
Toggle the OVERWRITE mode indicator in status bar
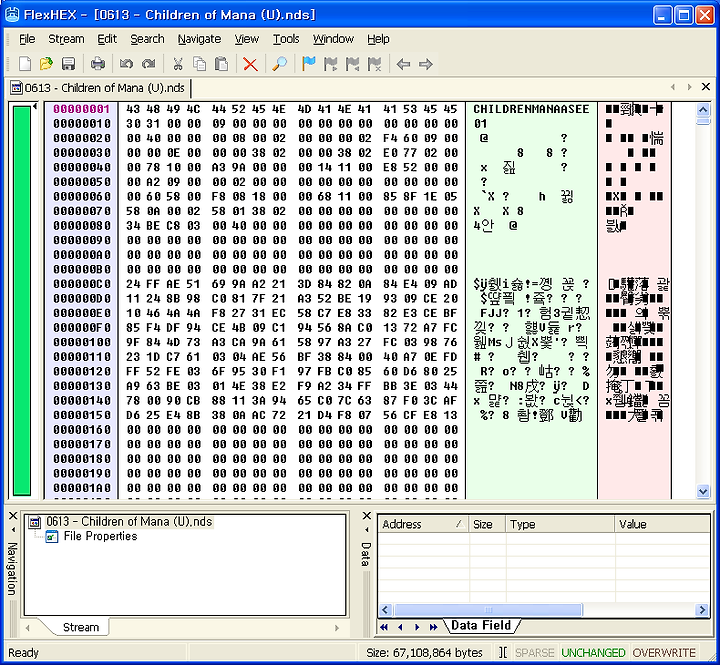pyautogui.click(x=664, y=653)
